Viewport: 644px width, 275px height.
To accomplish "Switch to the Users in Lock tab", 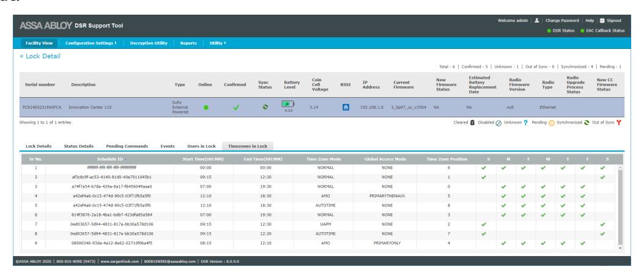I will coord(201,147).
